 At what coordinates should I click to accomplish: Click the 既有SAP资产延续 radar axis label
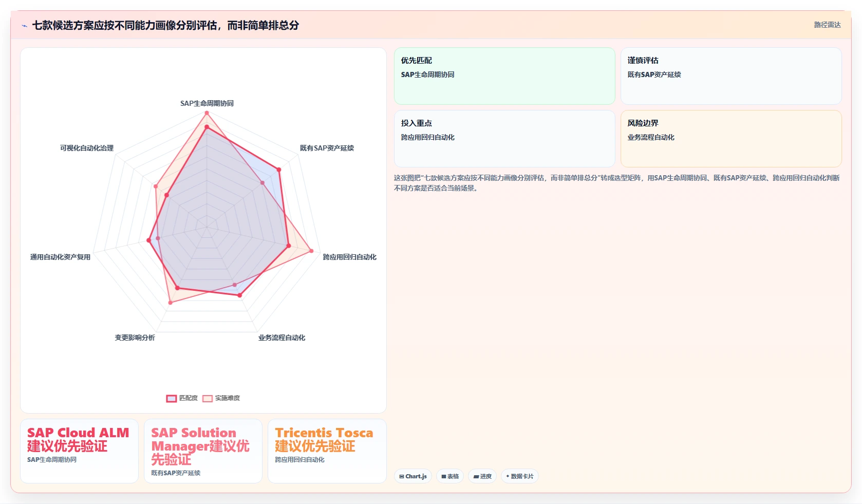(327, 148)
